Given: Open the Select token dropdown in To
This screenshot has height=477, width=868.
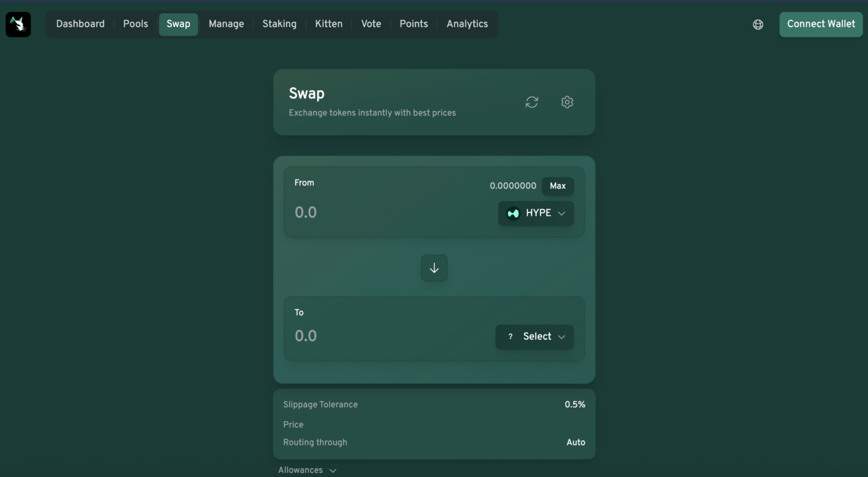Looking at the screenshot, I should (x=535, y=337).
